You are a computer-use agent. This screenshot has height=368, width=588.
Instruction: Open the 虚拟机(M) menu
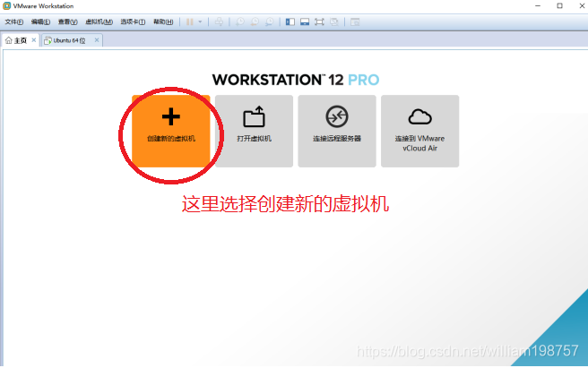coord(99,22)
